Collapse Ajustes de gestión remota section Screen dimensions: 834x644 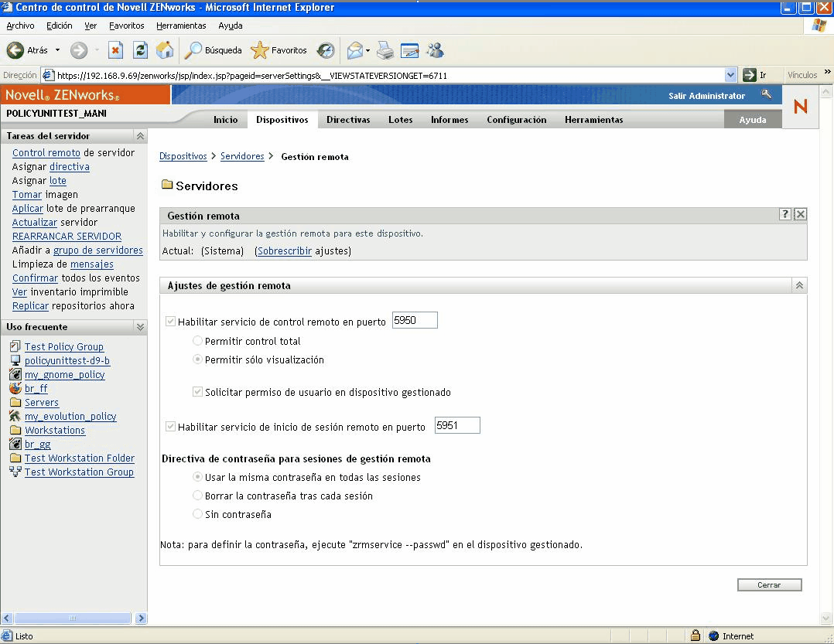[799, 285]
